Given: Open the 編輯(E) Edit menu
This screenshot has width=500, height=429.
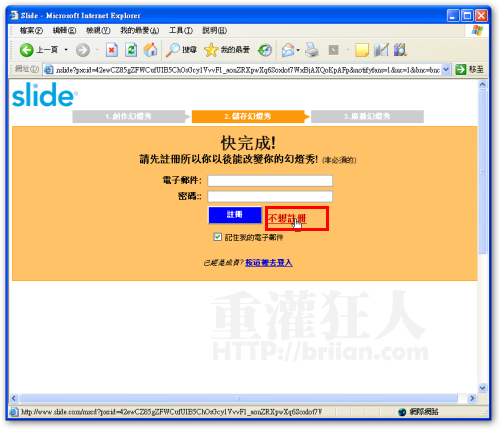Looking at the screenshot, I should click(x=64, y=31).
